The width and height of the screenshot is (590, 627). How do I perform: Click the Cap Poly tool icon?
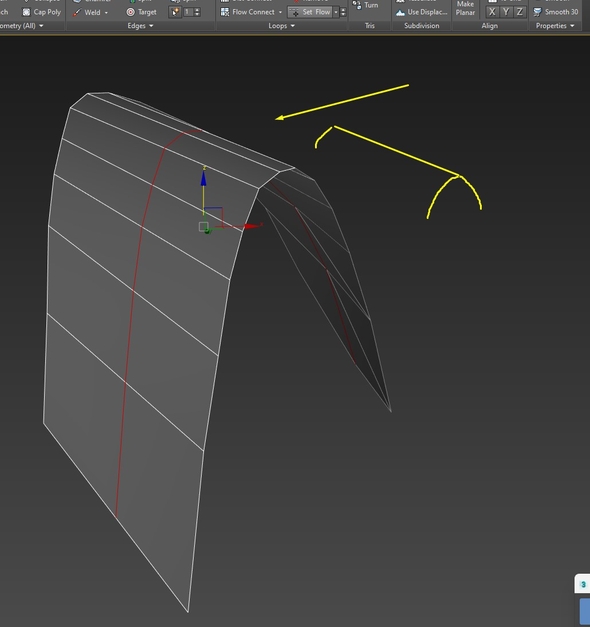[26, 12]
